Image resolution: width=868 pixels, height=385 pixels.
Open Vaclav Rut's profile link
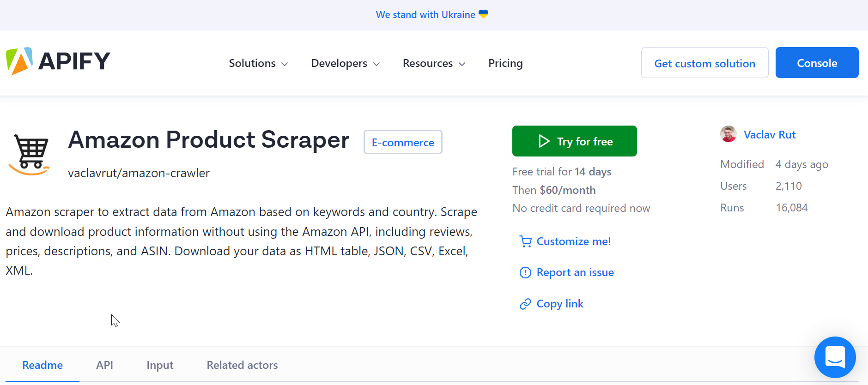click(770, 135)
